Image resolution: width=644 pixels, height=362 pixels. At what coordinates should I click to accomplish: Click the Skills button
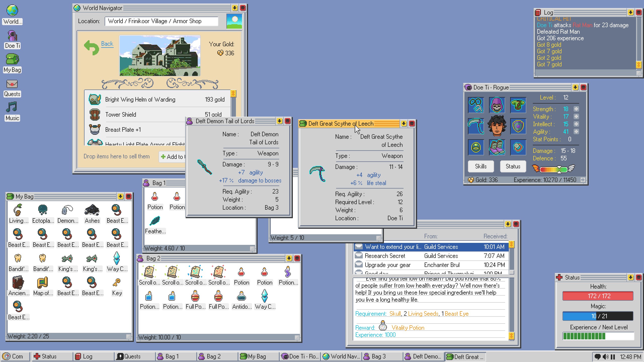coord(481,166)
